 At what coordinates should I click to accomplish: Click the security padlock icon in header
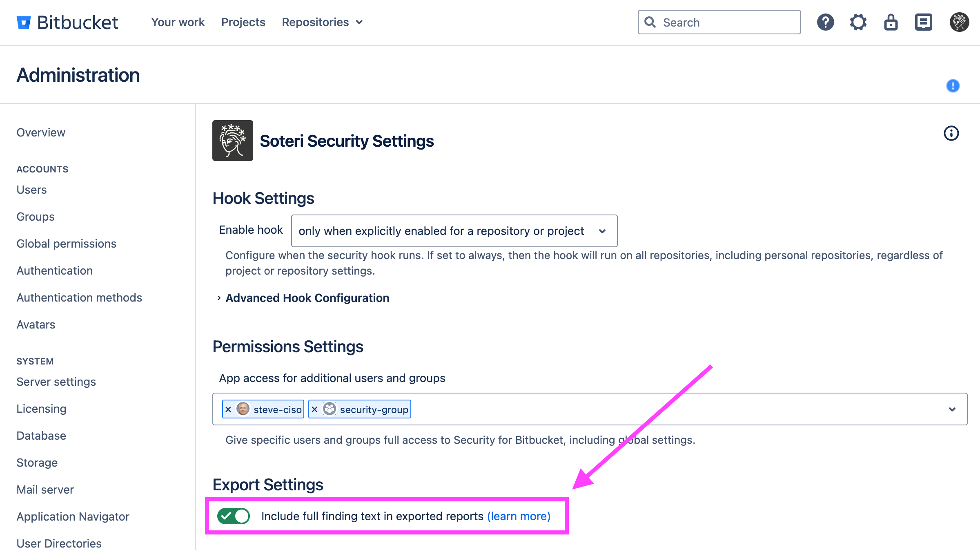pyautogui.click(x=891, y=22)
